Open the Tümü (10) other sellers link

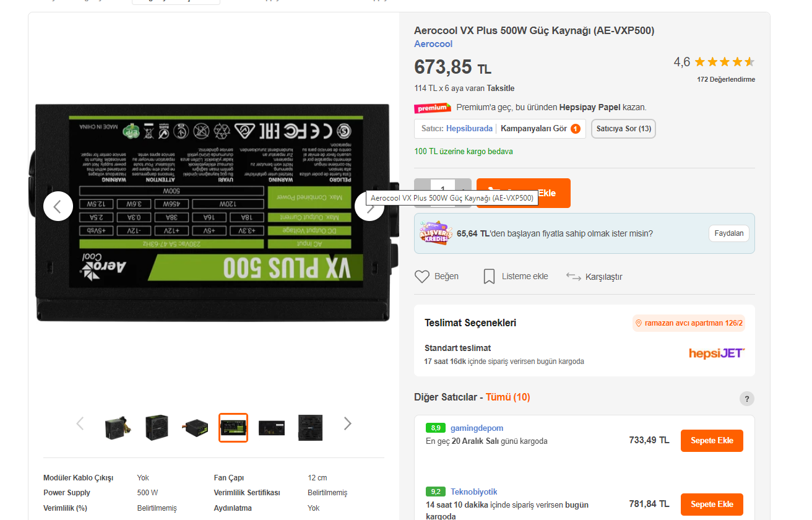click(507, 397)
